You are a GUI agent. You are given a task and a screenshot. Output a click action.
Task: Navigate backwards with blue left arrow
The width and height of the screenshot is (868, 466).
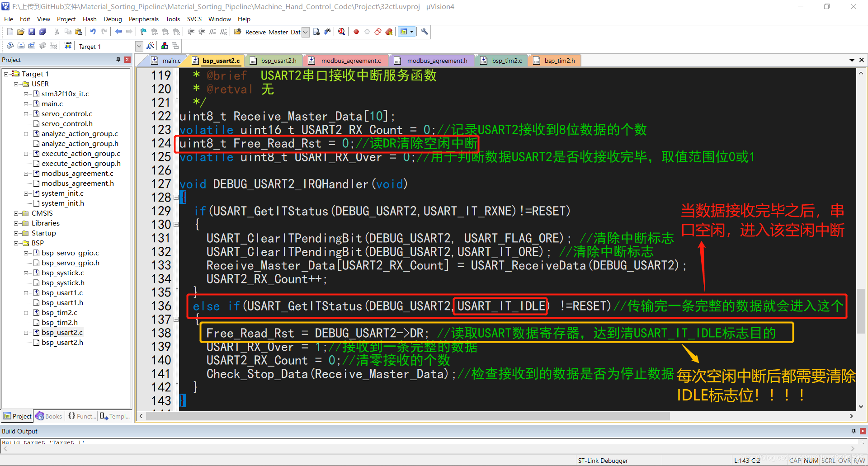[x=118, y=32]
